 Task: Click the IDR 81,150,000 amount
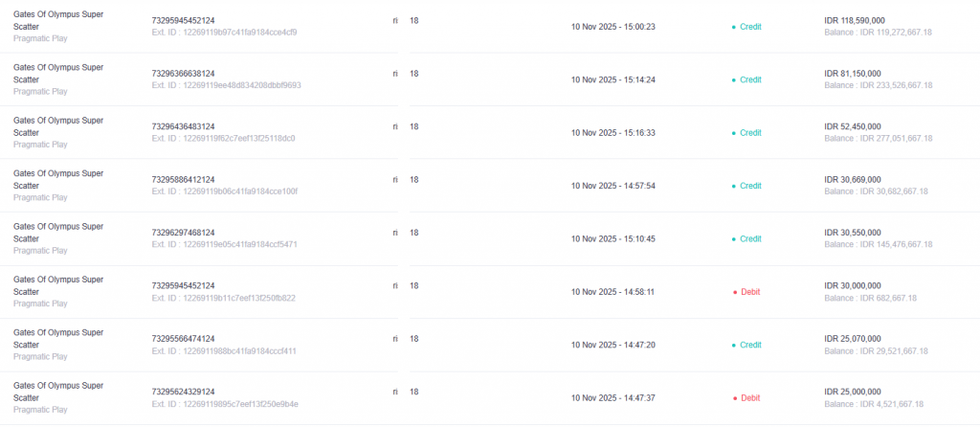point(852,74)
